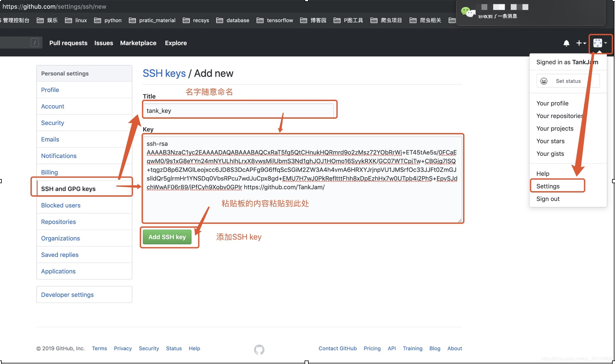Select SSH and GPG keys in sidebar
615x364 pixels.
pyautogui.click(x=84, y=189)
